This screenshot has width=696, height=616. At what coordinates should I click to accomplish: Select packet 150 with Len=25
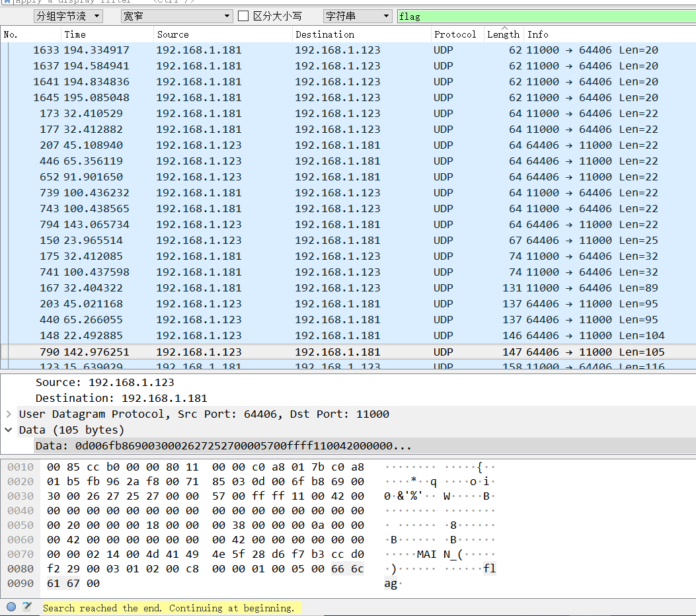tap(348, 241)
